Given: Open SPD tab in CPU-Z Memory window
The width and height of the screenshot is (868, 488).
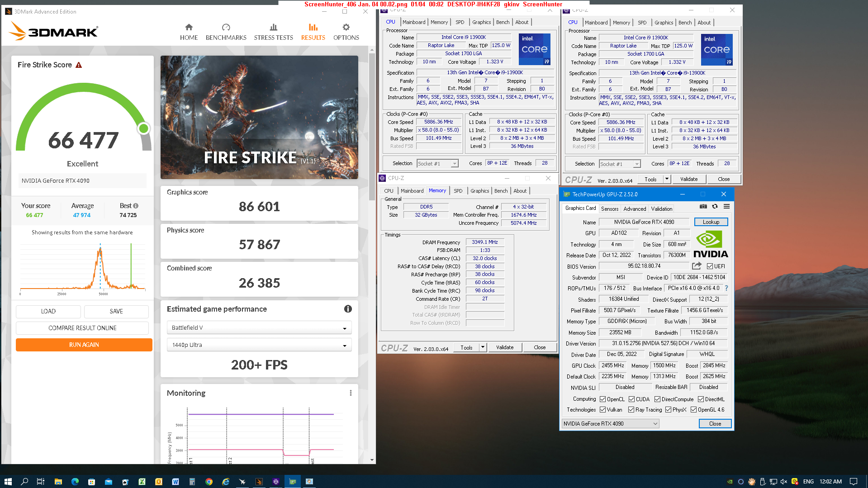Looking at the screenshot, I should 458,191.
